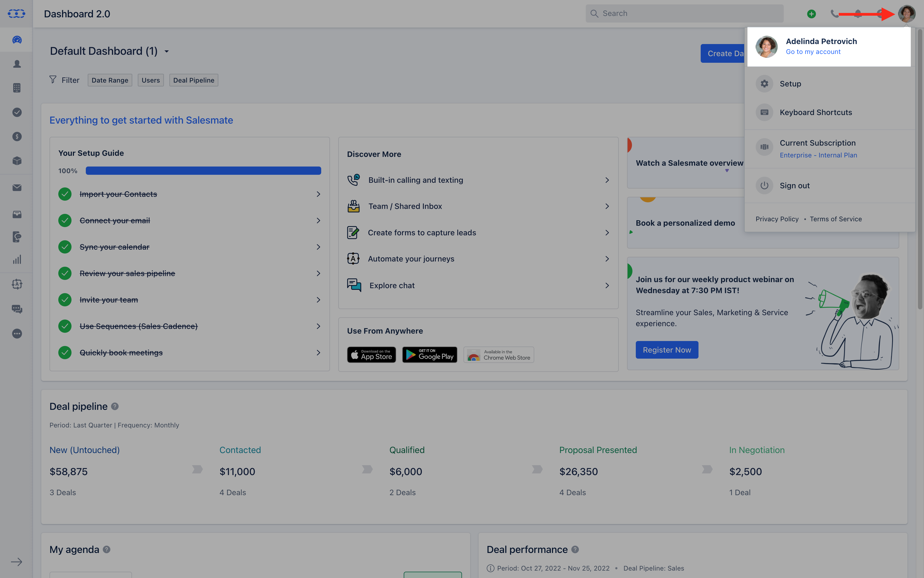
Task: Click into the Search field
Action: tap(684, 13)
